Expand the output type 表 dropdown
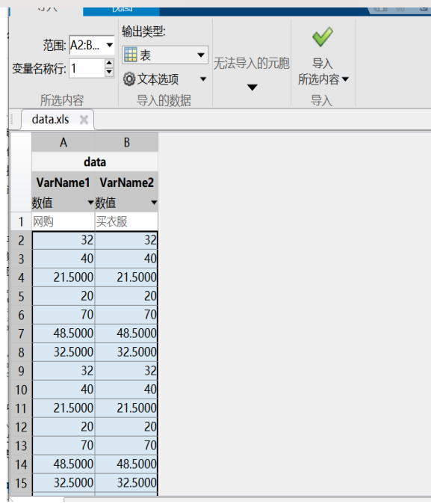This screenshot has height=504, width=431. click(x=201, y=55)
